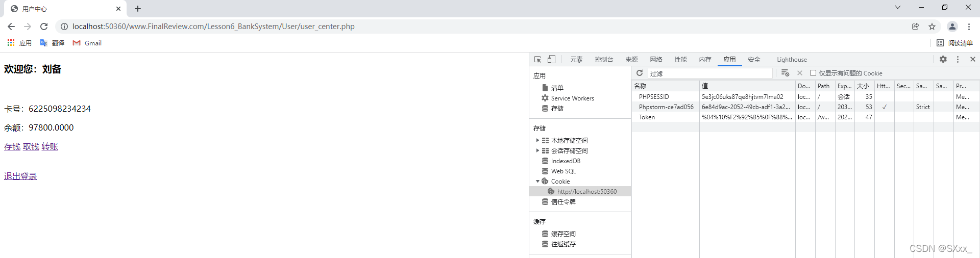Switch to the Lighthouse tab
Screen dimensions: 980x258
[x=792, y=60]
